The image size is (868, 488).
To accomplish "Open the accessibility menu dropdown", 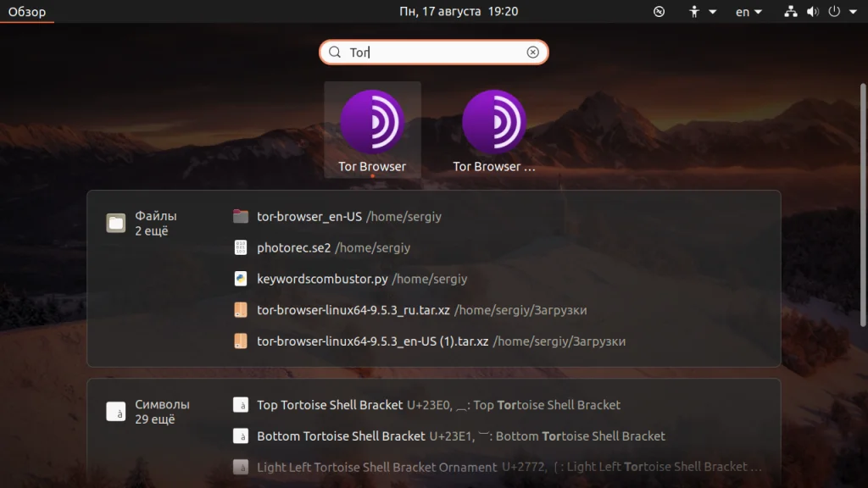I will tap(702, 12).
